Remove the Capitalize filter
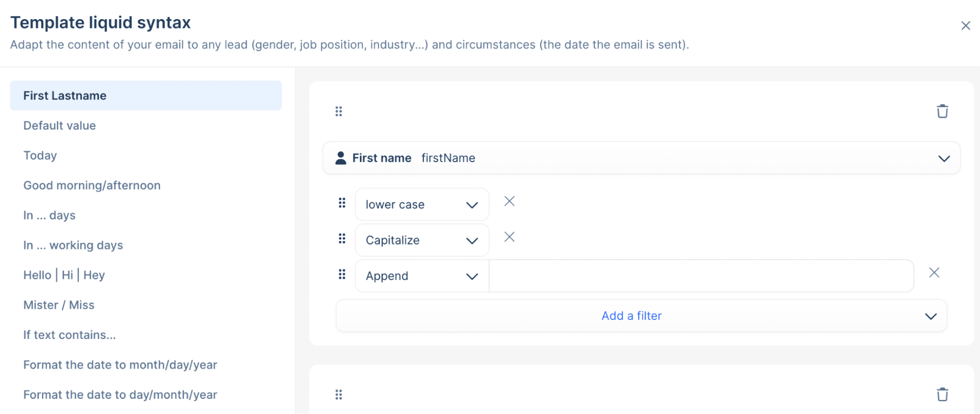 coord(509,237)
